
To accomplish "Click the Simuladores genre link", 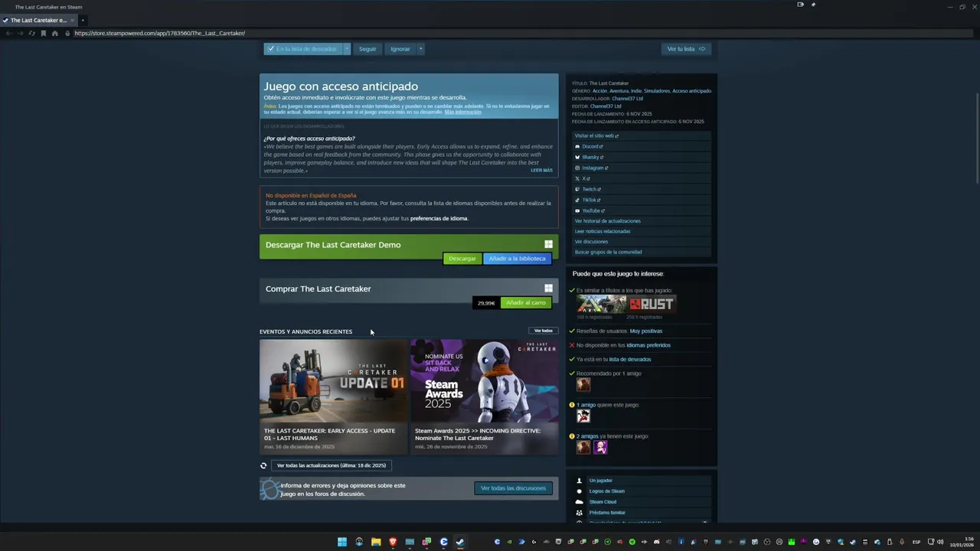I will (x=657, y=91).
